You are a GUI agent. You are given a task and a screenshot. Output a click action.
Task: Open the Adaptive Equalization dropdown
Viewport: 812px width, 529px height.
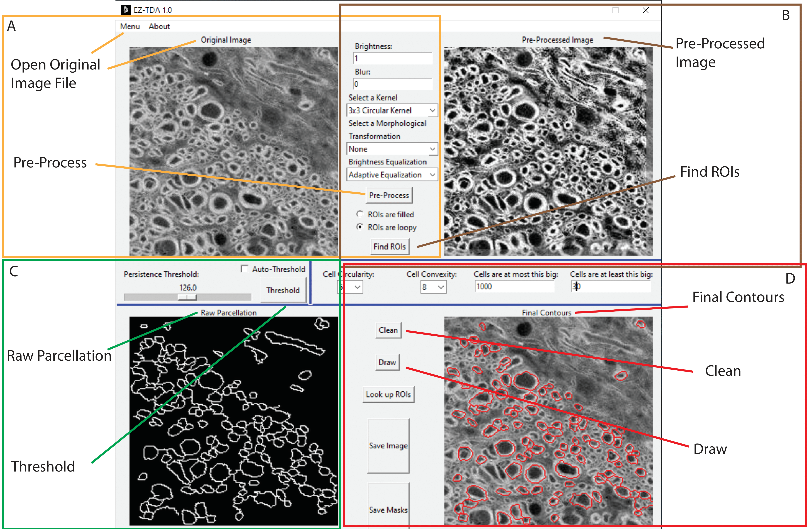392,174
